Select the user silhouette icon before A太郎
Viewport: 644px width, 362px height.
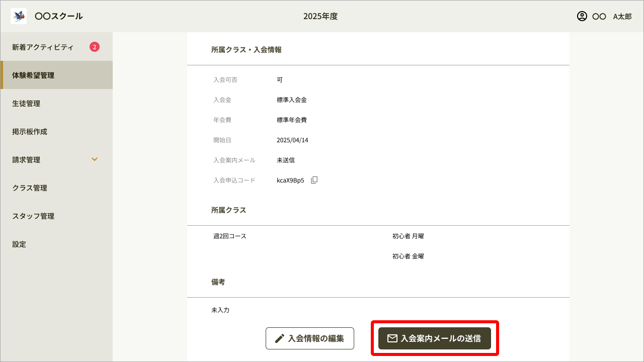(x=582, y=16)
